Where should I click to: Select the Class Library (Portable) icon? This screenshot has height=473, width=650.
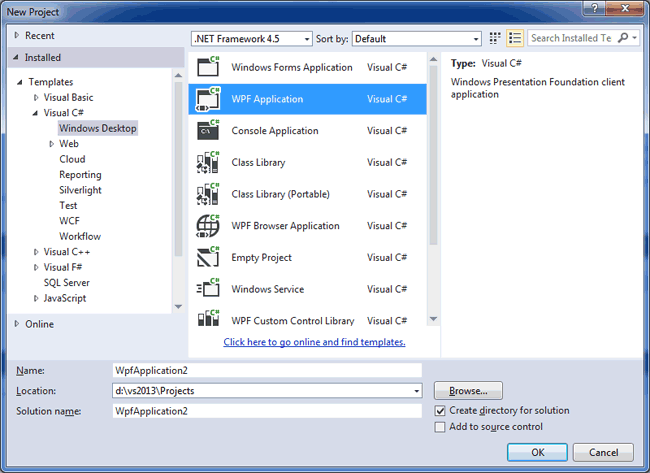tap(207, 194)
